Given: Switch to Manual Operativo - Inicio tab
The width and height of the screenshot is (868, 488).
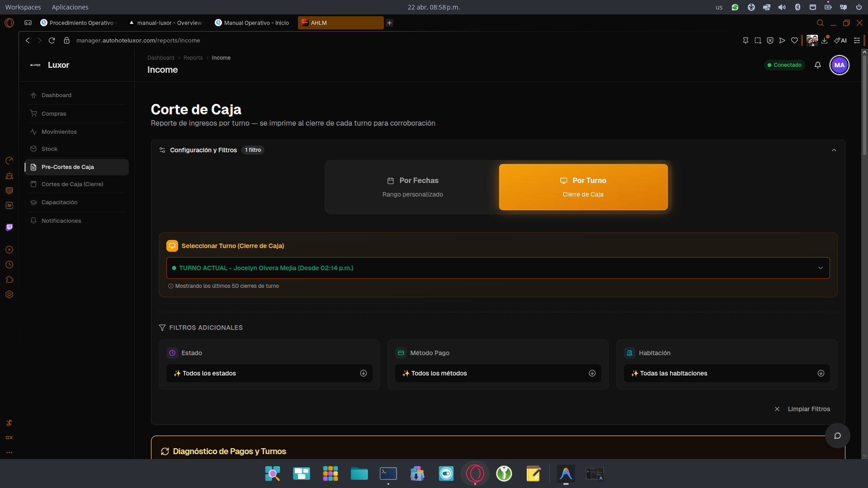Looking at the screenshot, I should (x=253, y=23).
